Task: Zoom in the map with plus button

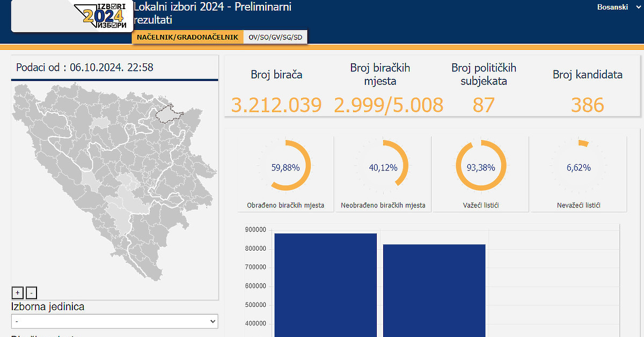Action: click(17, 292)
